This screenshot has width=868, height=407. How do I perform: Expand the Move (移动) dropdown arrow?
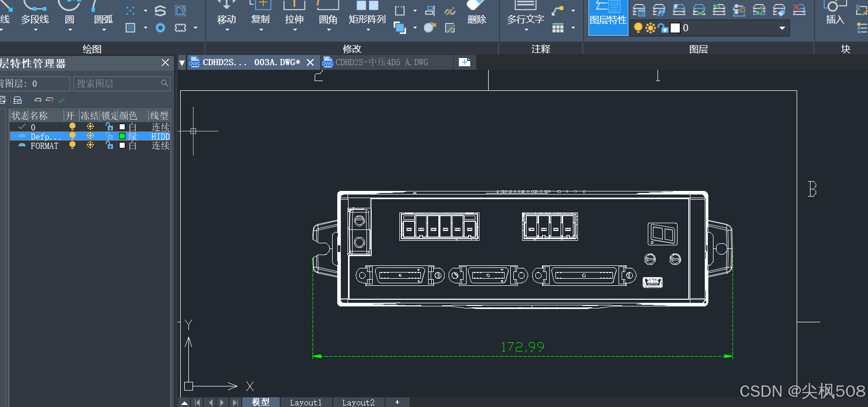tap(227, 30)
